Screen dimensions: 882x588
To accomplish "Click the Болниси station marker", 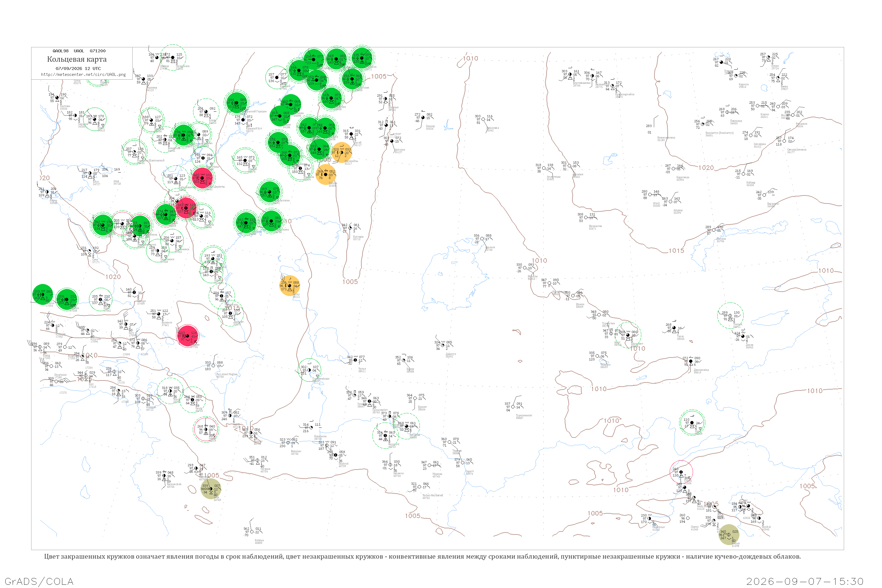I will 159,313.
